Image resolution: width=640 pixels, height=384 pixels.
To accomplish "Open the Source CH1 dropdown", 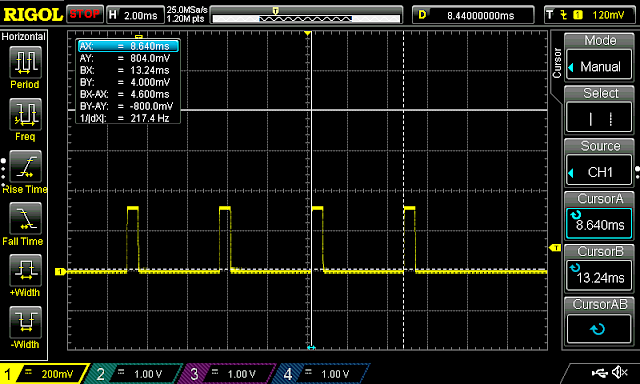I will point(599,172).
